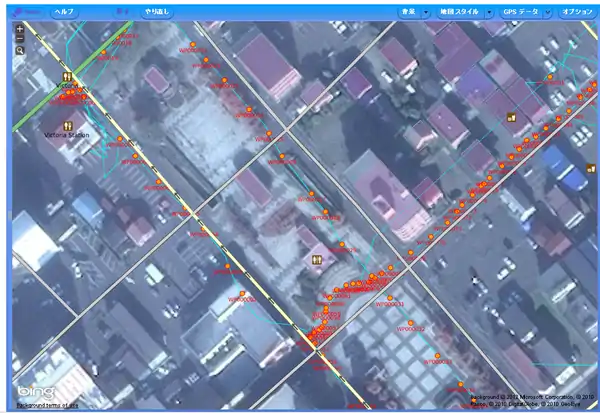
Task: Open the 音楽 menu button
Action: click(x=407, y=10)
